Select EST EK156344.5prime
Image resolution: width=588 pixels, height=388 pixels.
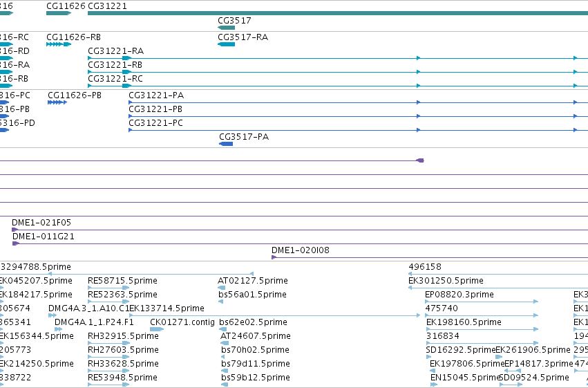37,336
